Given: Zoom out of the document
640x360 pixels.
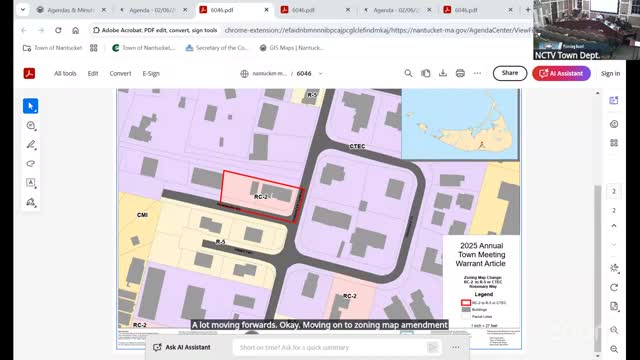Looking at the screenshot, I should [x=614, y=349].
